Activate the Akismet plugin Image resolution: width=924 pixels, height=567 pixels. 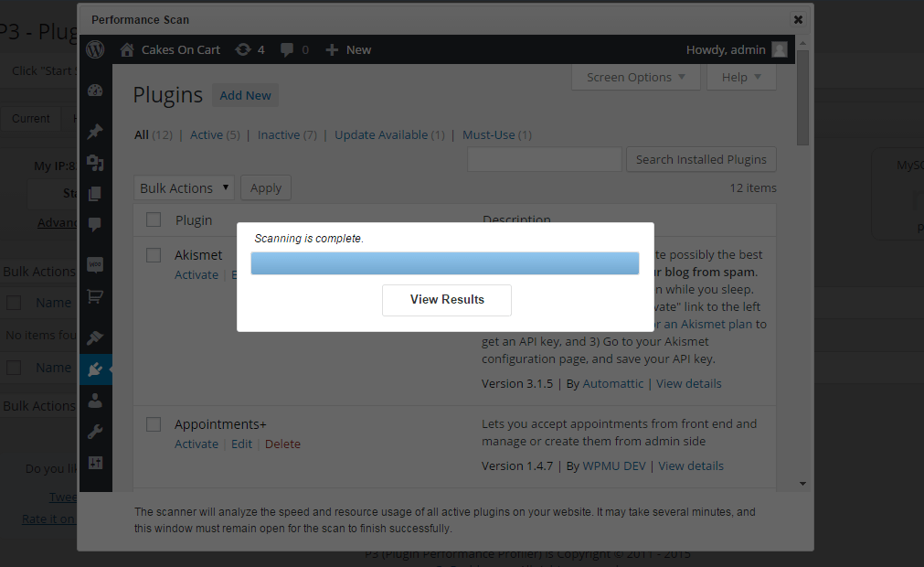click(x=196, y=274)
